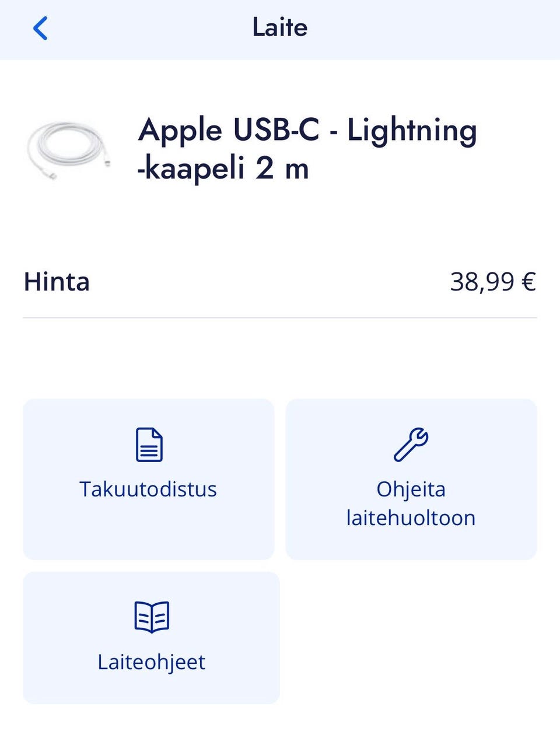560x731 pixels.
Task: Click the Hinta price label
Action: [57, 282]
